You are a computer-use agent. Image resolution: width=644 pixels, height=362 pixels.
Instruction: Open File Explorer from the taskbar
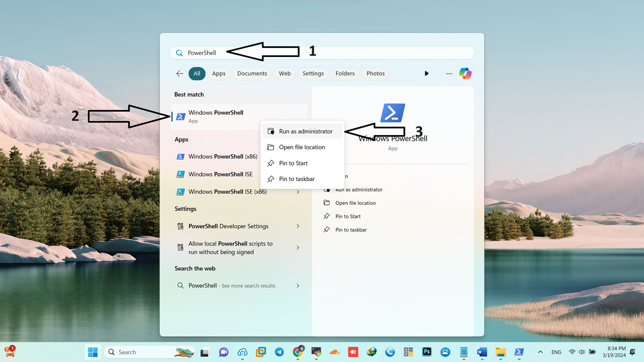[x=501, y=352]
